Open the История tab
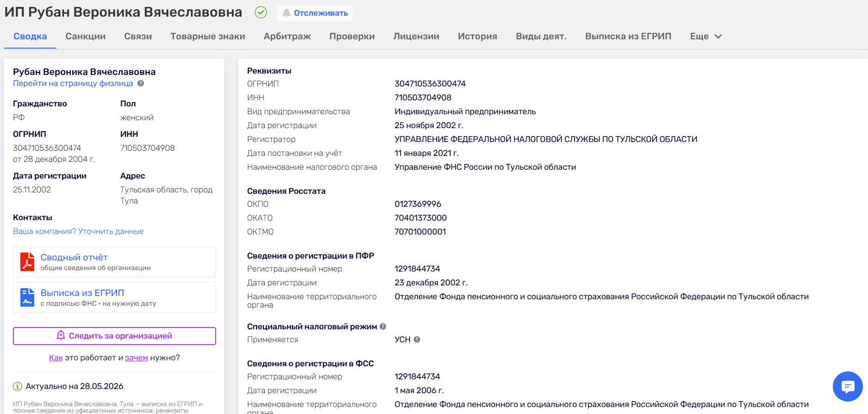The image size is (868, 414). click(x=477, y=36)
